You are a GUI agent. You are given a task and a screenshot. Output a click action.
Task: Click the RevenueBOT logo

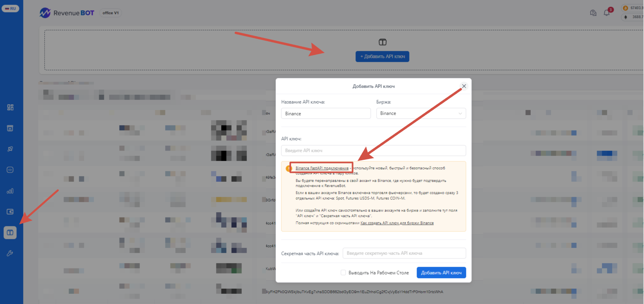(67, 13)
